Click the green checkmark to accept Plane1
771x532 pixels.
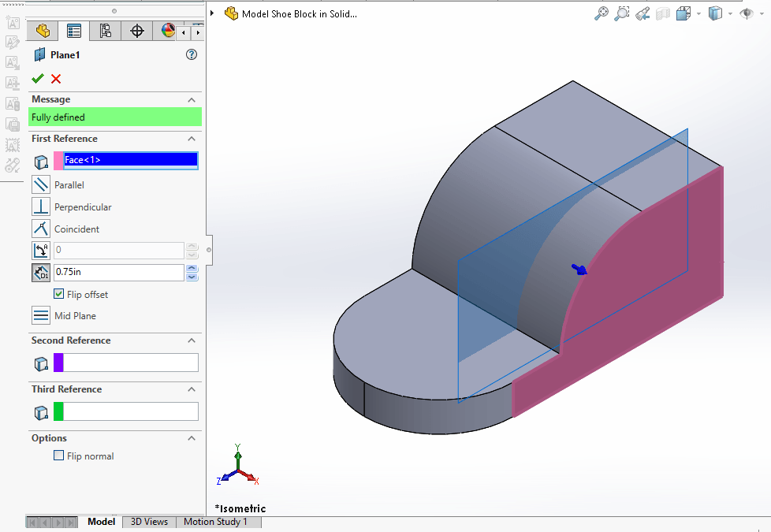pos(38,78)
